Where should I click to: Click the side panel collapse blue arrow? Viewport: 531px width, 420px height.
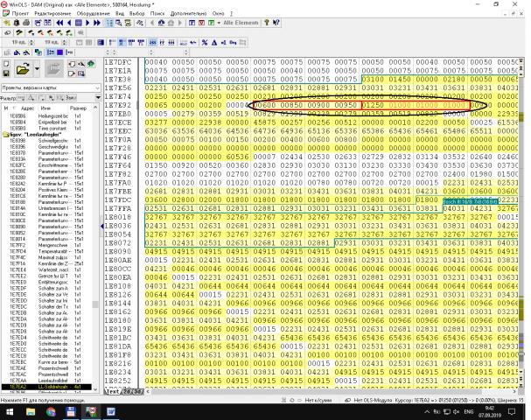click(x=102, y=227)
